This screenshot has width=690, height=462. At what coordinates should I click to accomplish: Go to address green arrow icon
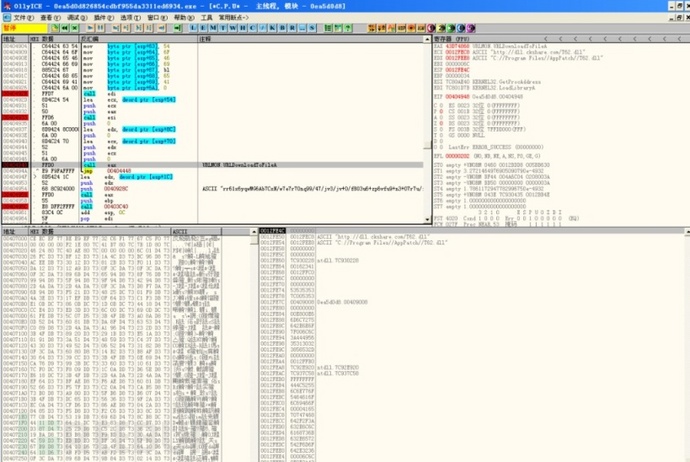coord(177,28)
